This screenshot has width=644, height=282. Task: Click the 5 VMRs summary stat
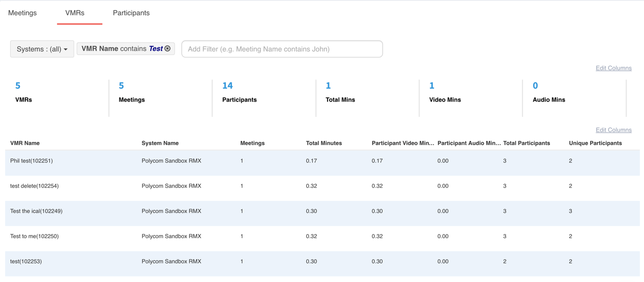tap(24, 92)
